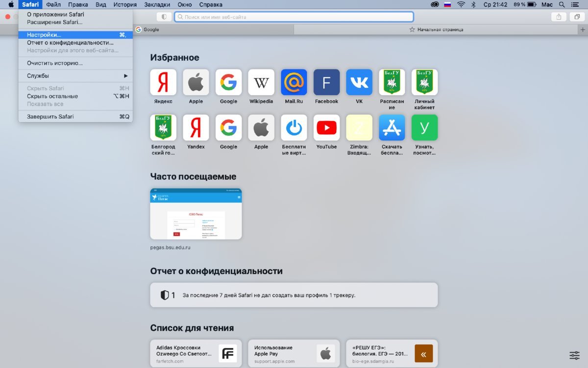Open the Скачать беспла… App Store favorite
This screenshot has height=368, width=588.
[x=392, y=128]
